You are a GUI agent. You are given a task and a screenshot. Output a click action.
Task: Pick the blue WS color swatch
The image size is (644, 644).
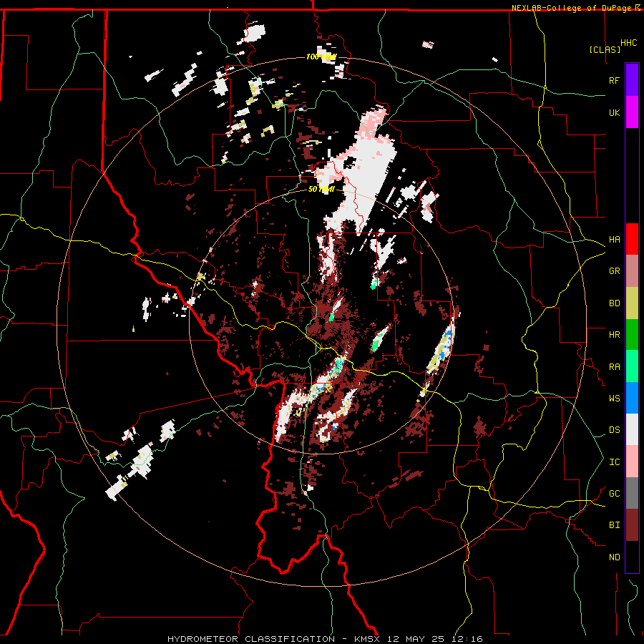tap(632, 398)
